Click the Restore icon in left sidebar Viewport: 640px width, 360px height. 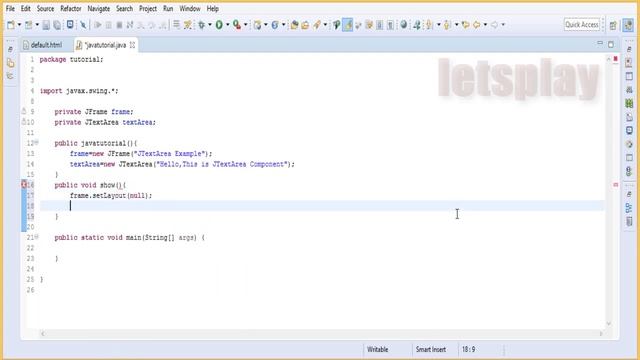point(10,49)
